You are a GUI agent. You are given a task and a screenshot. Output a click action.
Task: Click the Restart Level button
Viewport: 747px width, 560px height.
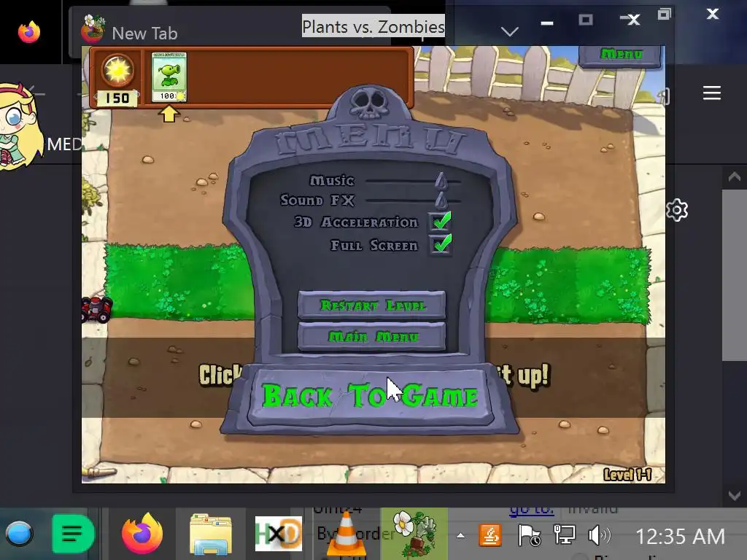(x=371, y=305)
